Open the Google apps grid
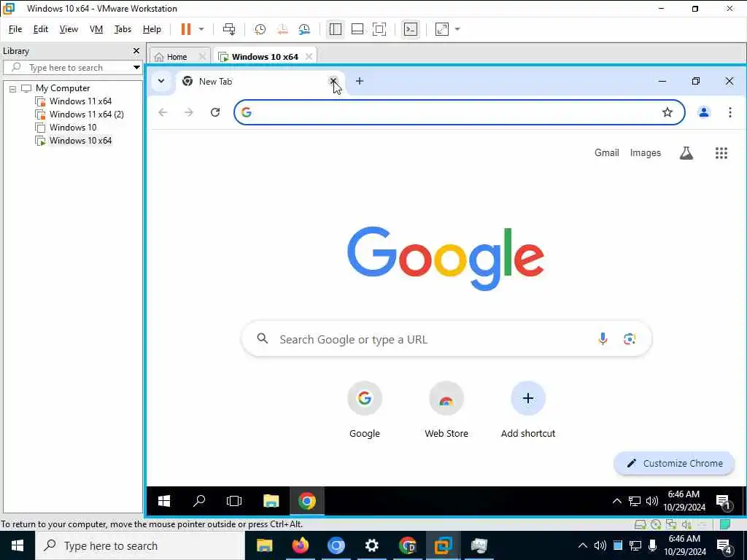Image resolution: width=747 pixels, height=560 pixels. click(x=721, y=153)
